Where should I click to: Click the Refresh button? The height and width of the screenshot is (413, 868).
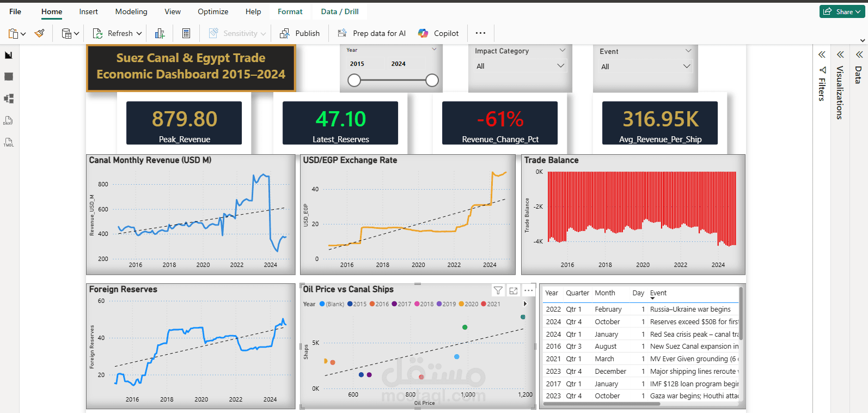tap(113, 33)
